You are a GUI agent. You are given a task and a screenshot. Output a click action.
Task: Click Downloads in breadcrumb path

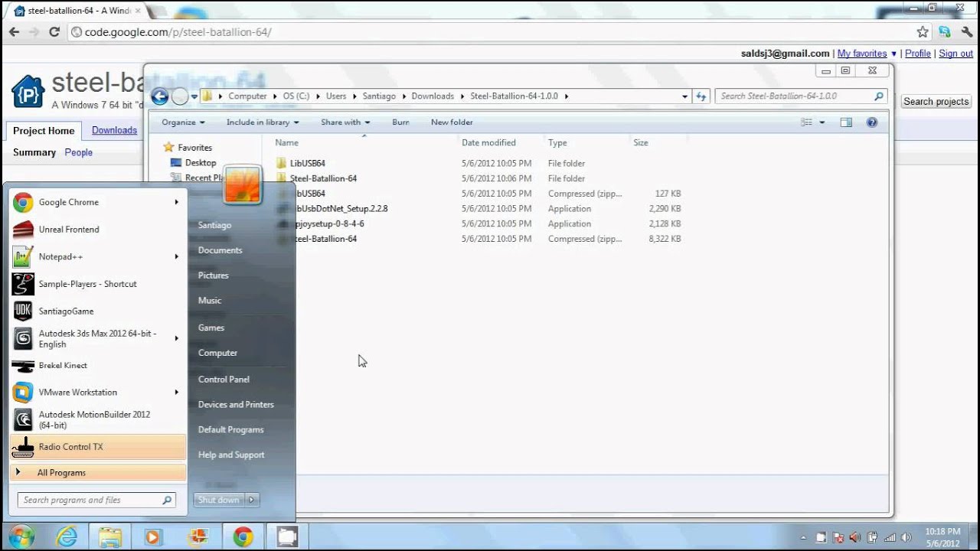click(433, 96)
